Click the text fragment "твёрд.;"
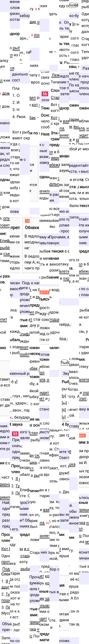89x644 pixels. click(x=65, y=325)
